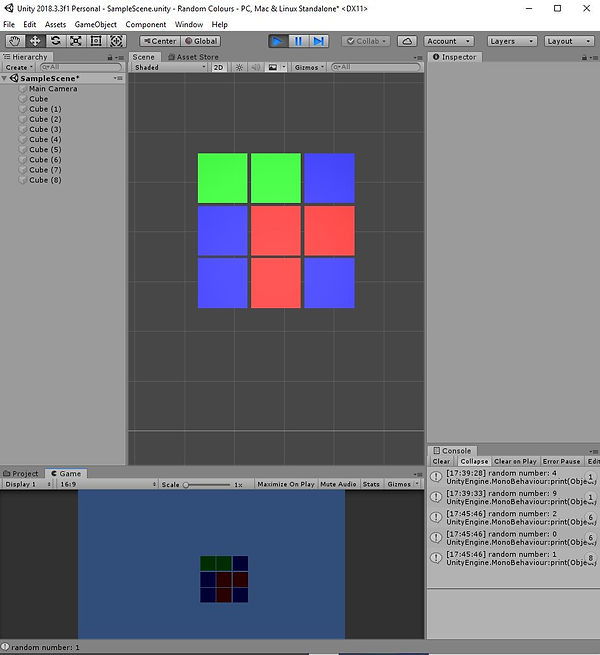The height and width of the screenshot is (655, 600).
Task: Open Hierarchy panel options menu
Action: coord(119,58)
